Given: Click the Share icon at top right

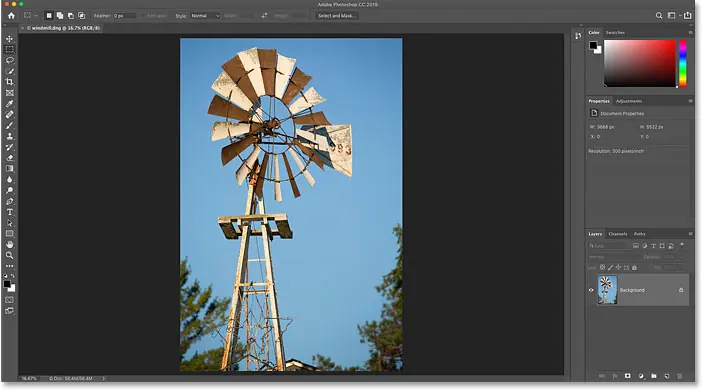Looking at the screenshot, I should coord(687,15).
